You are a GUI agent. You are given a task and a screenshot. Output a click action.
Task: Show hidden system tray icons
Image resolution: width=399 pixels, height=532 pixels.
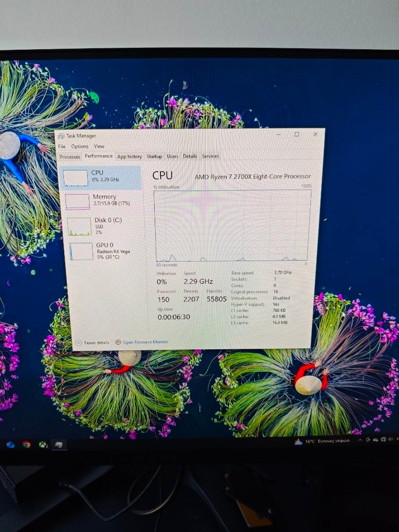pos(360,440)
